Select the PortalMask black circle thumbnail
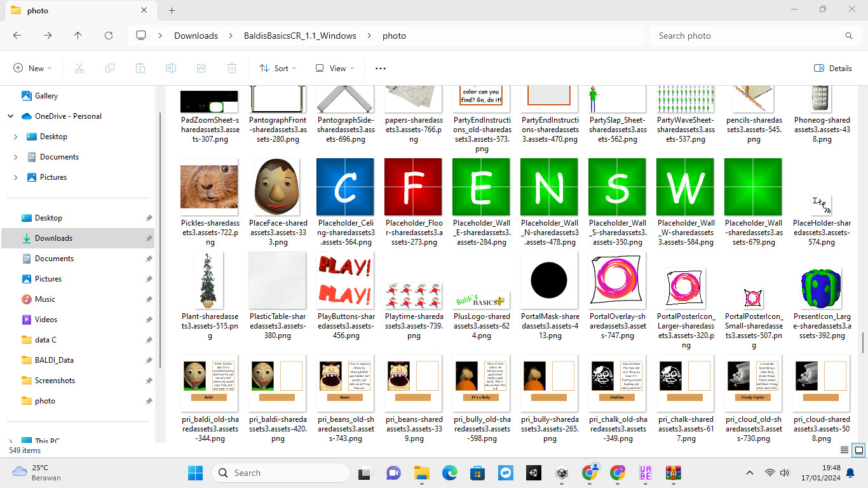The height and width of the screenshot is (488, 868). (x=549, y=280)
